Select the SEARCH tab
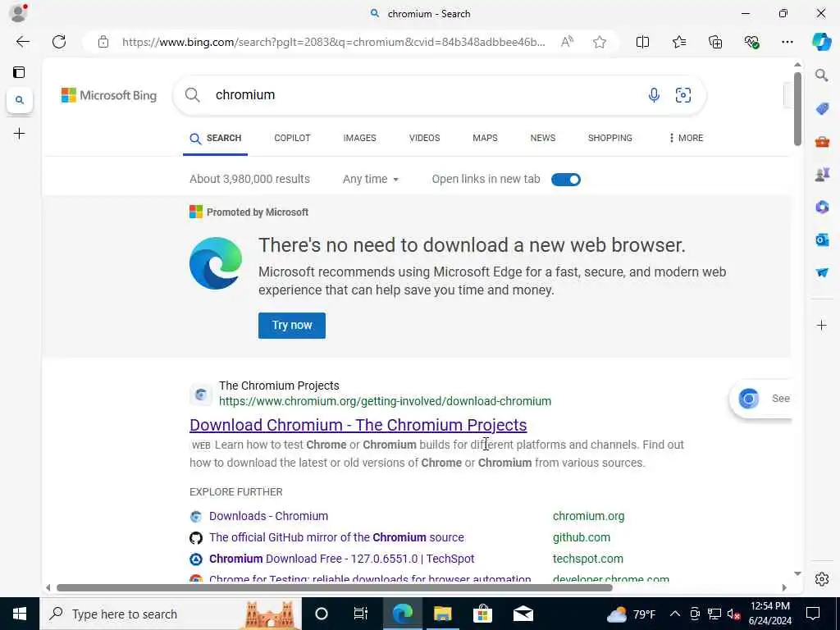This screenshot has height=630, width=840. tap(216, 138)
